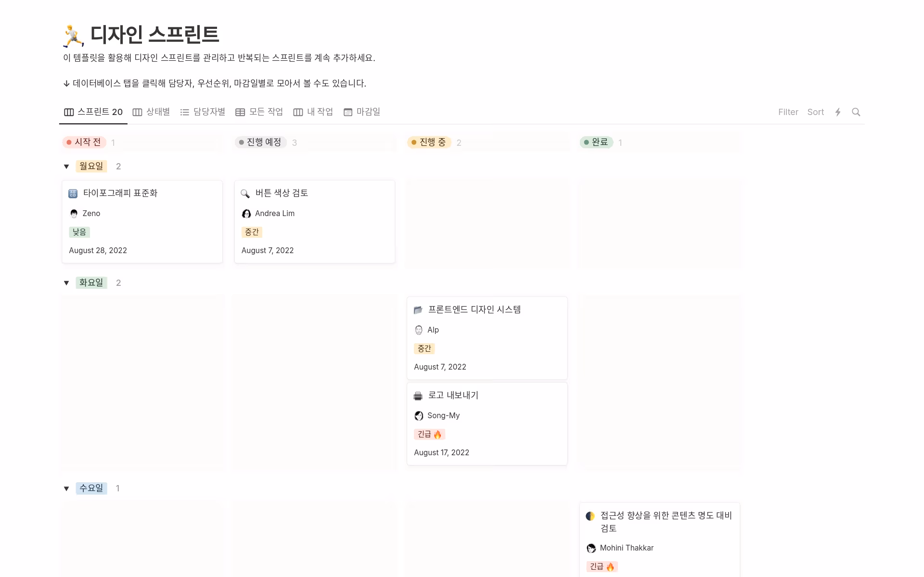This screenshot has width=924, height=577.
Task: Switch to the 상태별 tab
Action: coord(151,112)
